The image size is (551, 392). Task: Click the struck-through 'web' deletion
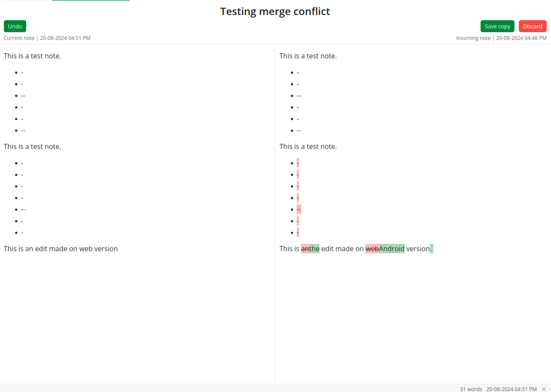pyautogui.click(x=372, y=249)
